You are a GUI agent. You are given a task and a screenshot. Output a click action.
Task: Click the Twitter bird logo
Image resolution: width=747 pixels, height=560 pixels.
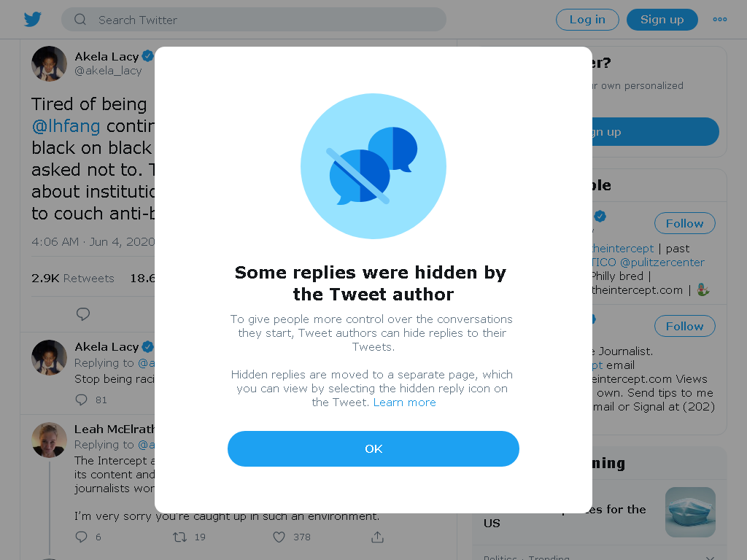click(32, 20)
